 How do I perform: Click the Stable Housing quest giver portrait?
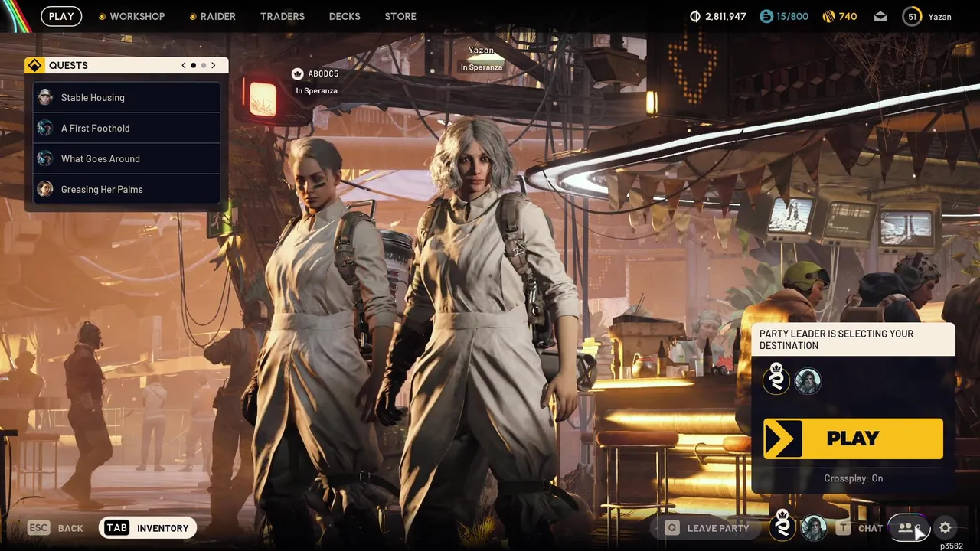(x=45, y=97)
